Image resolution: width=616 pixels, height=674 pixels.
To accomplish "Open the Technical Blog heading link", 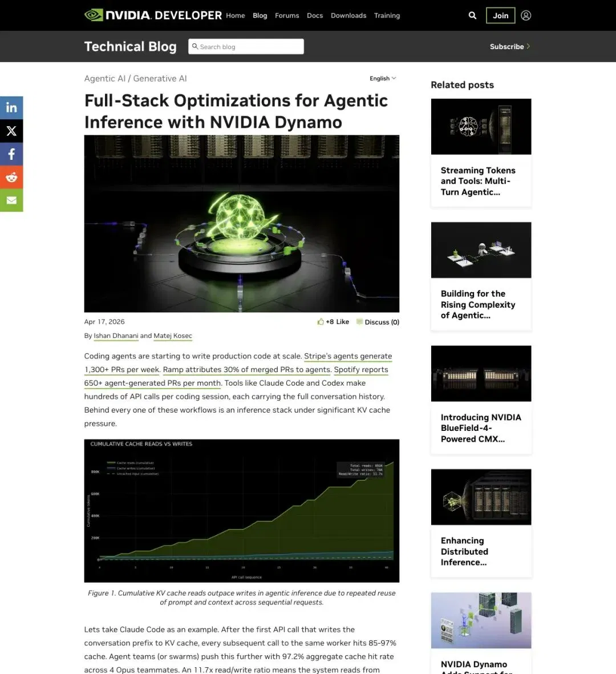I will tap(130, 46).
